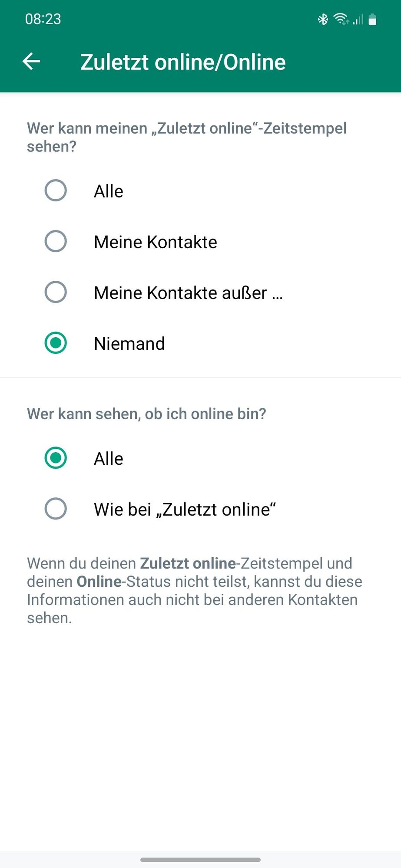Tap the battery status icon
This screenshot has width=401, height=868.
click(x=372, y=19)
